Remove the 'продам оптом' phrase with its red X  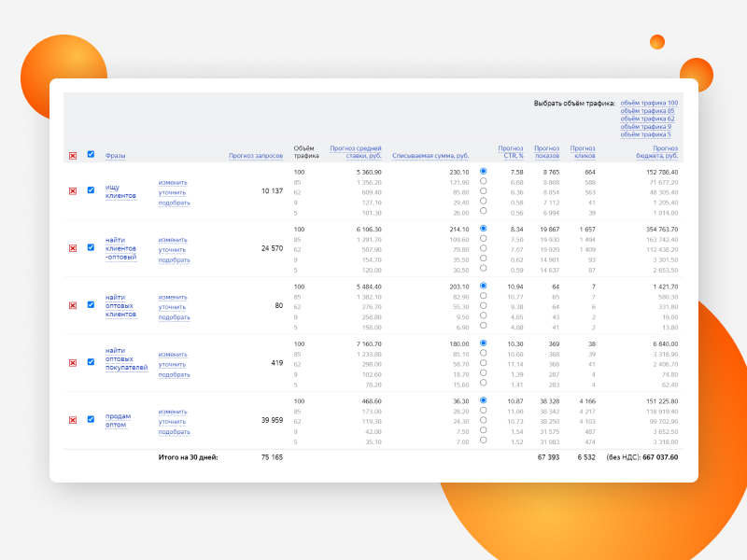(73, 420)
